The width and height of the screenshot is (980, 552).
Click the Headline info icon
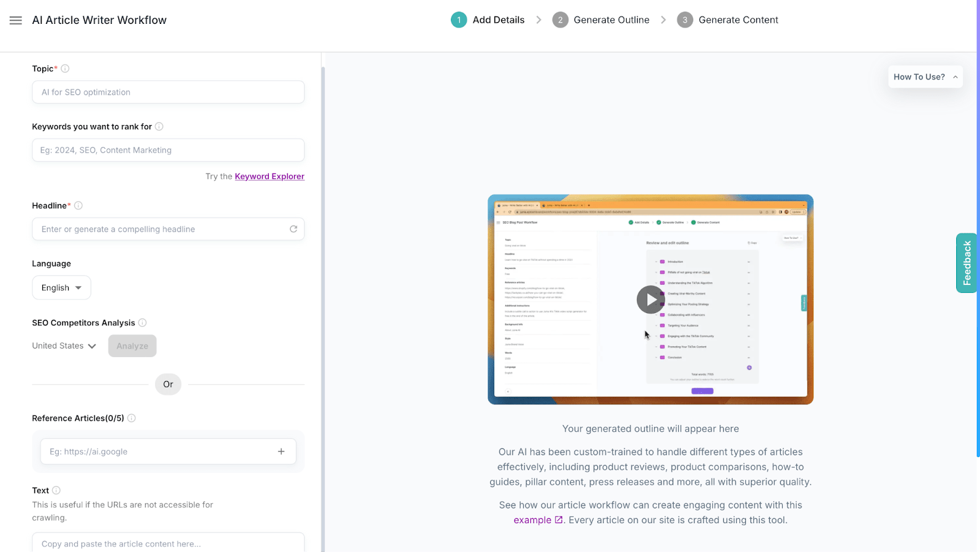pyautogui.click(x=78, y=205)
